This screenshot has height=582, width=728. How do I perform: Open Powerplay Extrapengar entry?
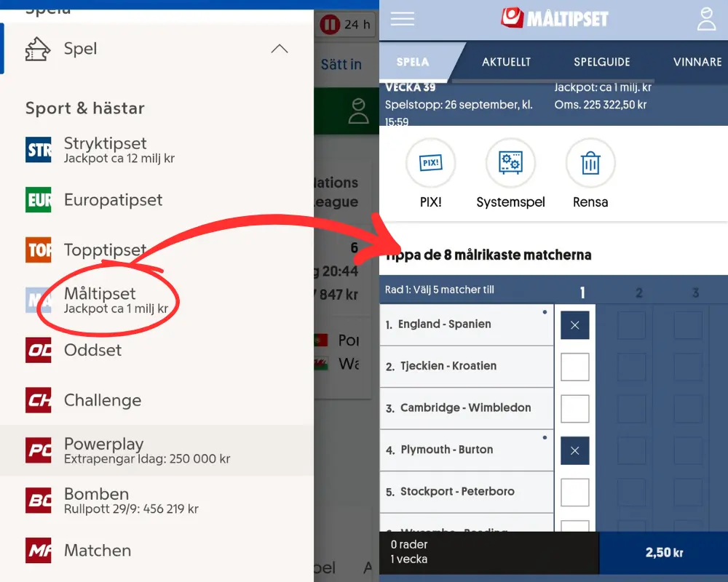(157, 450)
